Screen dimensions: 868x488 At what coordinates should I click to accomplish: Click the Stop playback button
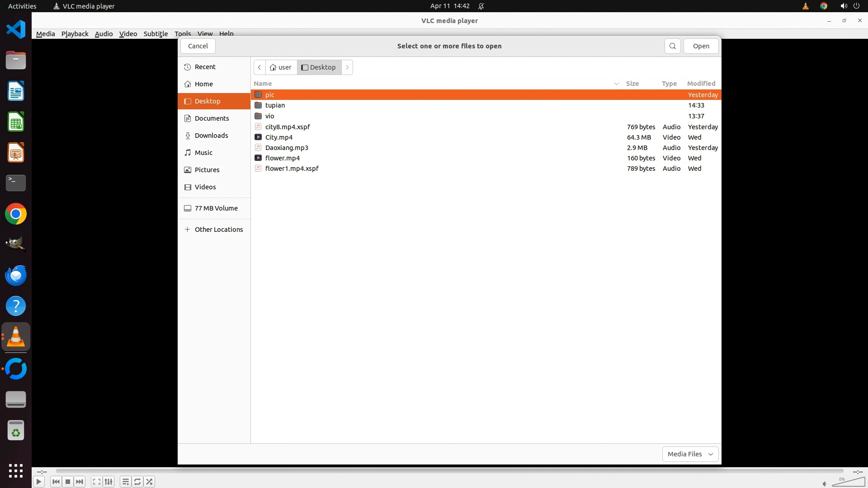[68, 482]
